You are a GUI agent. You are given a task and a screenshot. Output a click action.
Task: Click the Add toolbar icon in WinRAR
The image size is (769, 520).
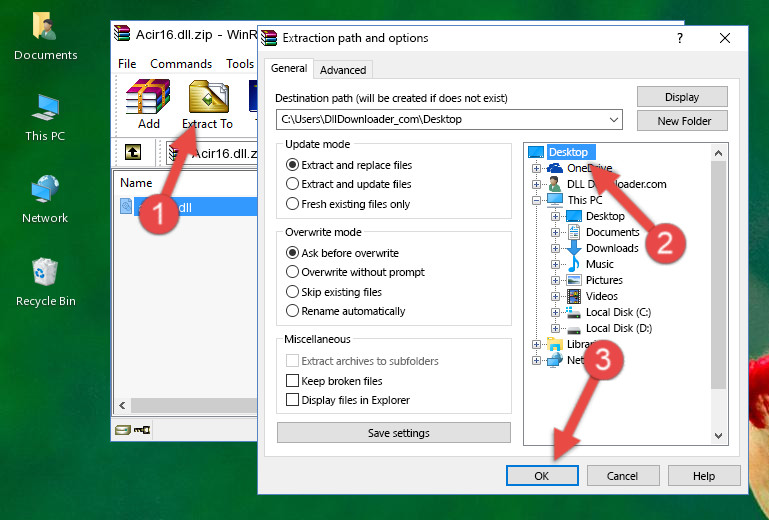pos(148,104)
